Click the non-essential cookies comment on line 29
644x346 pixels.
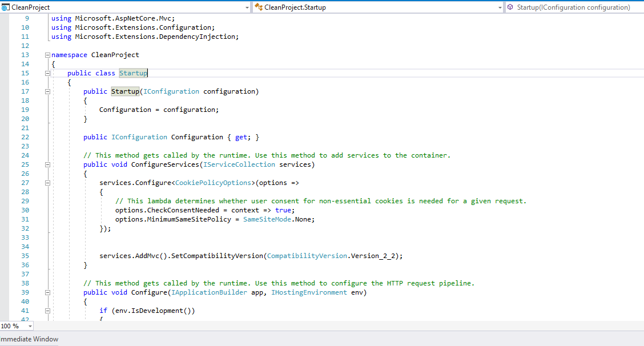321,201
